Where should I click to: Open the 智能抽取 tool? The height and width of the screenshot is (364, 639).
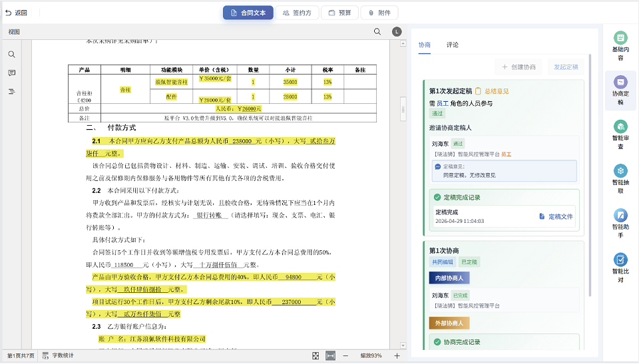click(620, 179)
